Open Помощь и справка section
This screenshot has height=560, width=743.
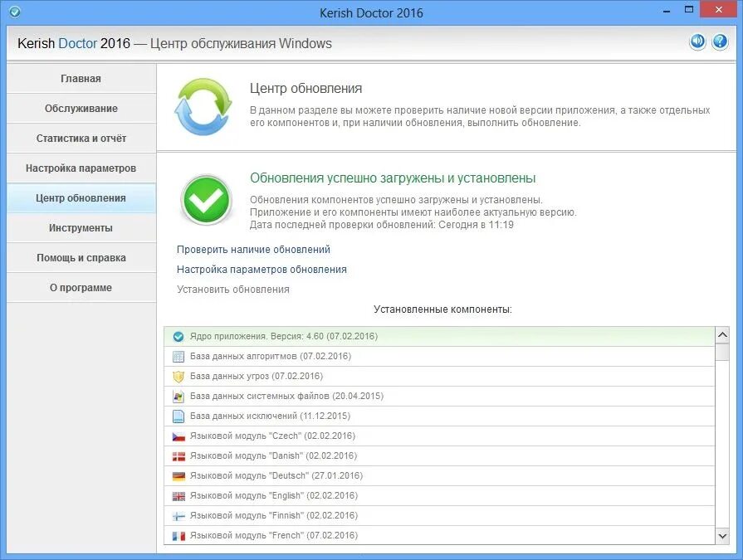81,257
